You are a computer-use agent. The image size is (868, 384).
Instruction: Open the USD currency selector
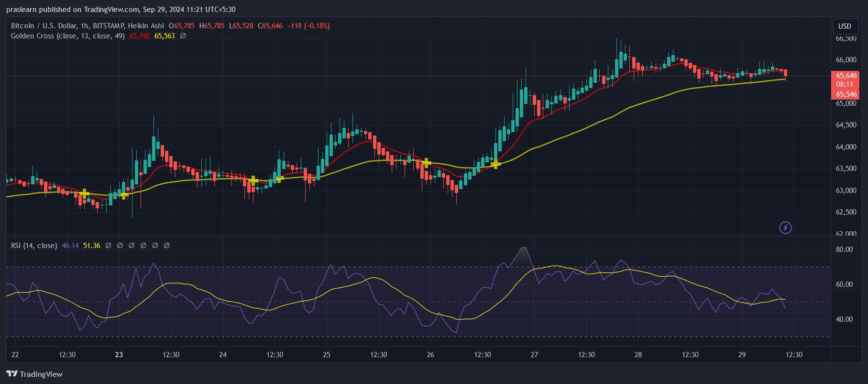point(845,26)
